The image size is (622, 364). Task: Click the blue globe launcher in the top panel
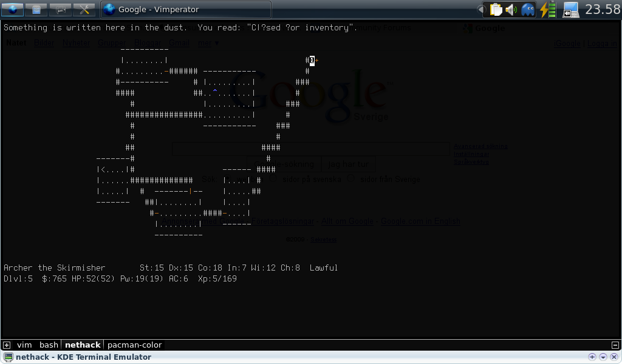point(13,9)
